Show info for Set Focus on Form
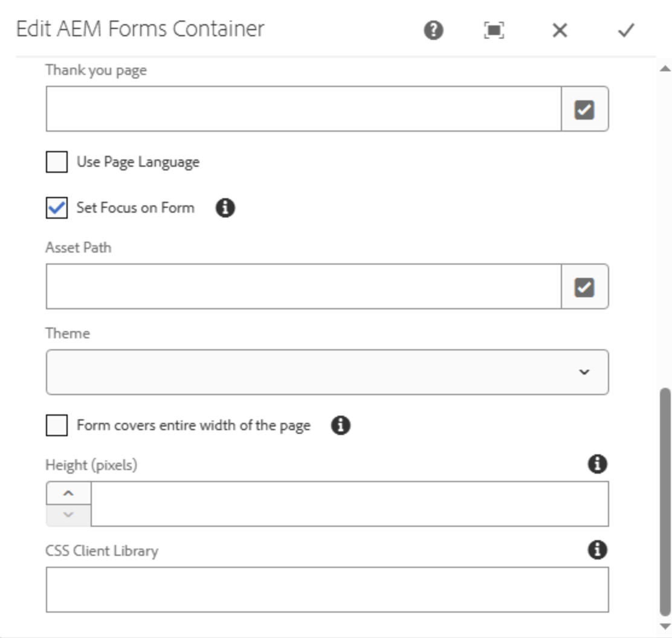Viewport: 672px width, 638px height. tap(225, 208)
